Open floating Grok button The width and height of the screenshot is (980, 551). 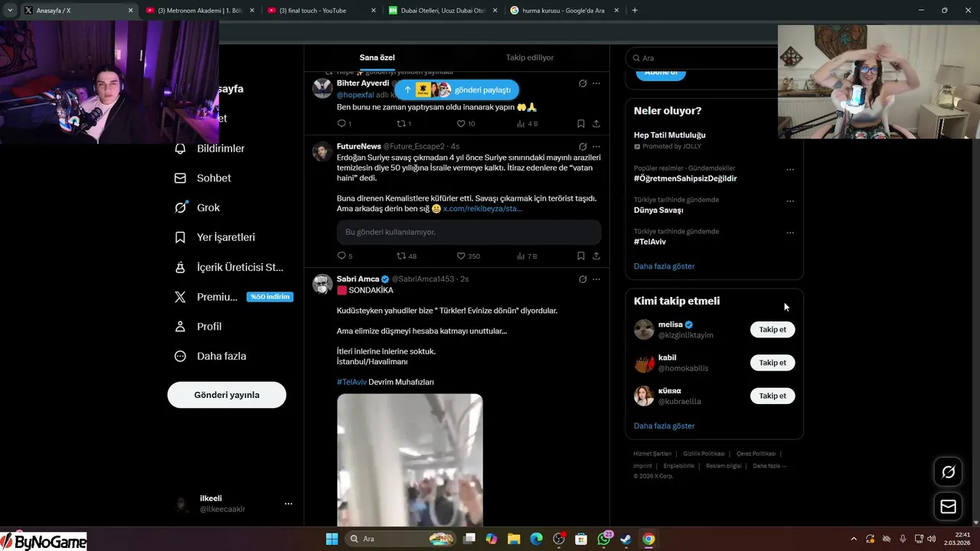tap(948, 472)
